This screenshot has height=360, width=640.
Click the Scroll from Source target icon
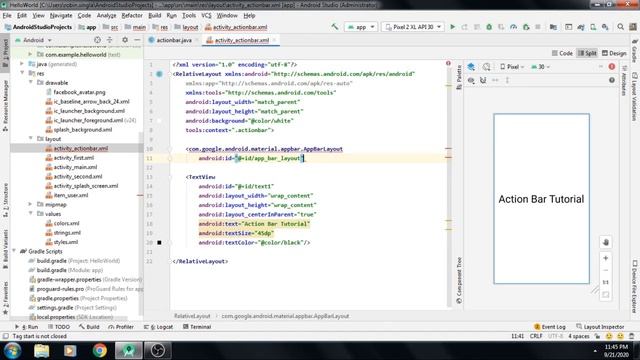pyautogui.click(x=97, y=40)
